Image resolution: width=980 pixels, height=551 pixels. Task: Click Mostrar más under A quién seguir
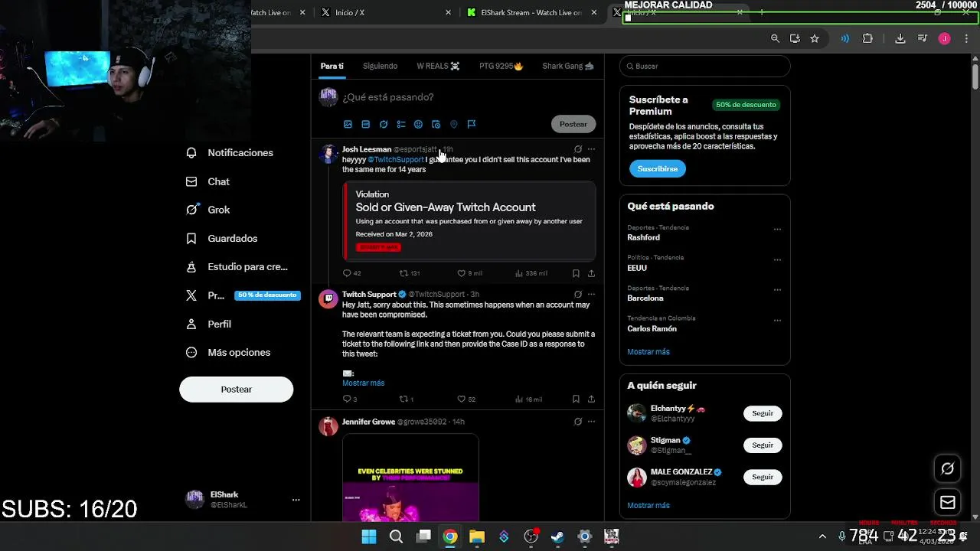coord(648,506)
